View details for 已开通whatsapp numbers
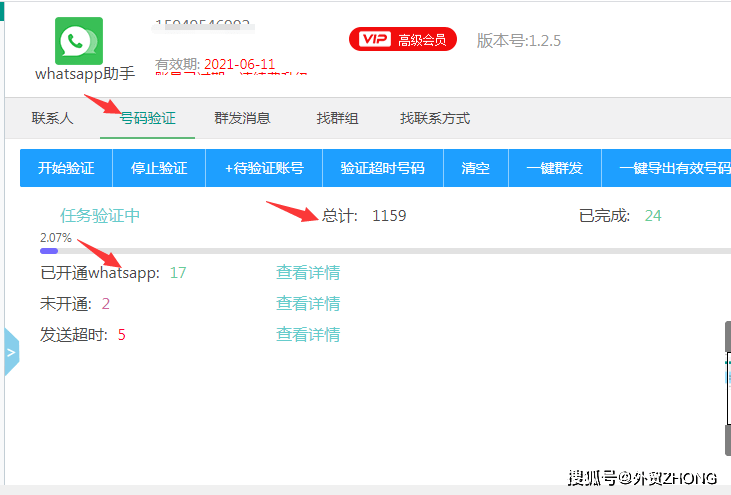Screen dimensions: 731x495 (x=308, y=272)
